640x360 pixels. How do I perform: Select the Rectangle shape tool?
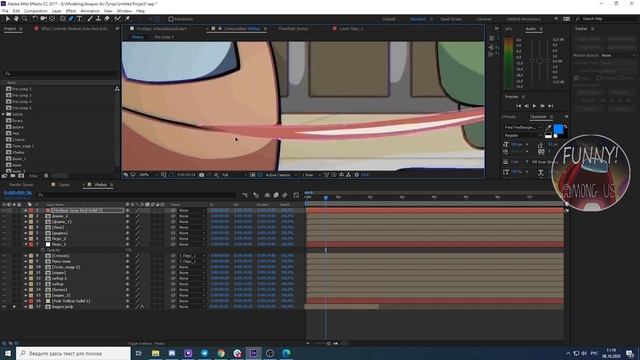(62, 19)
